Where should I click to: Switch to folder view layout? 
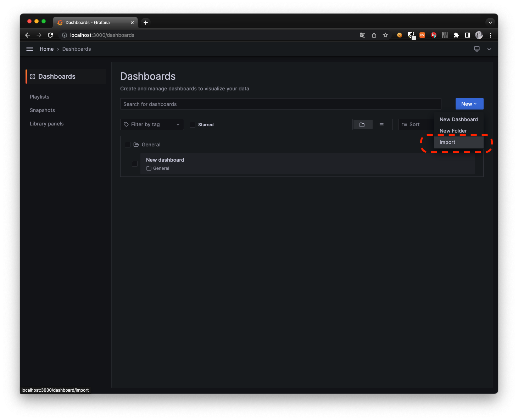click(x=362, y=125)
